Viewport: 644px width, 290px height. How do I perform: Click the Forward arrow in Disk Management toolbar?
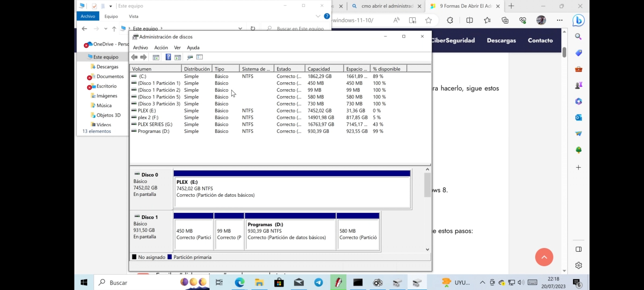coord(144,57)
